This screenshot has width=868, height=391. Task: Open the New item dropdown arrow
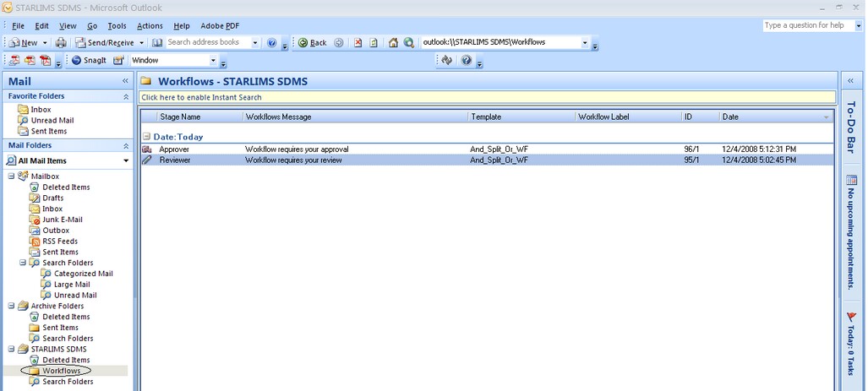(x=45, y=42)
